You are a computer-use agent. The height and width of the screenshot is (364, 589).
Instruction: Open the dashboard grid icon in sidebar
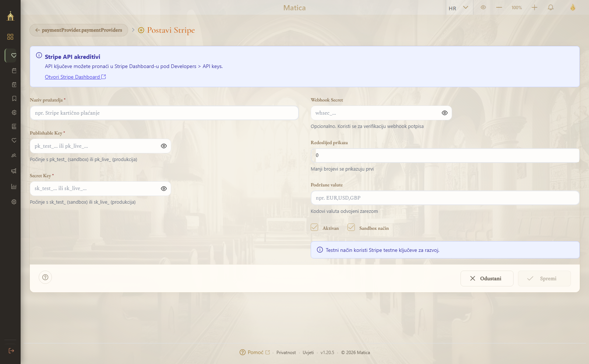coord(10,37)
